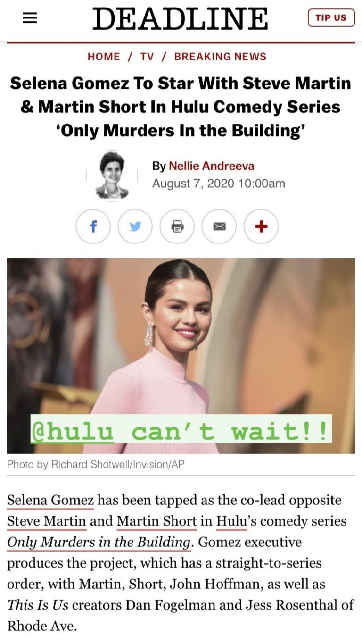Viewport: 362px width, 644px height.
Task: Open the TV breadcrumb section
Action: click(x=147, y=57)
